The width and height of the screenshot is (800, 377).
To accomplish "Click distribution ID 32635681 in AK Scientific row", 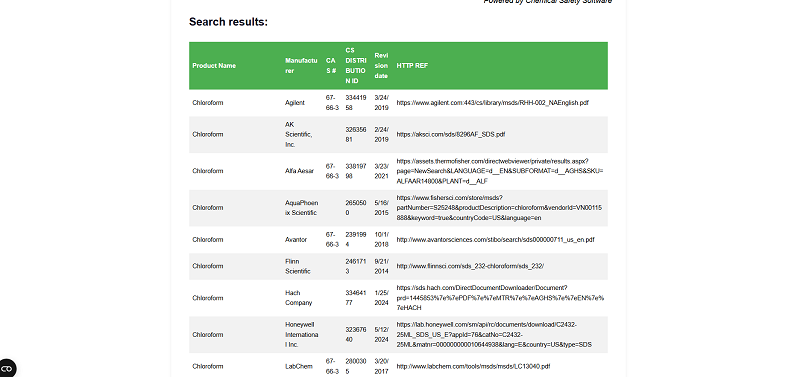I will 356,135.
